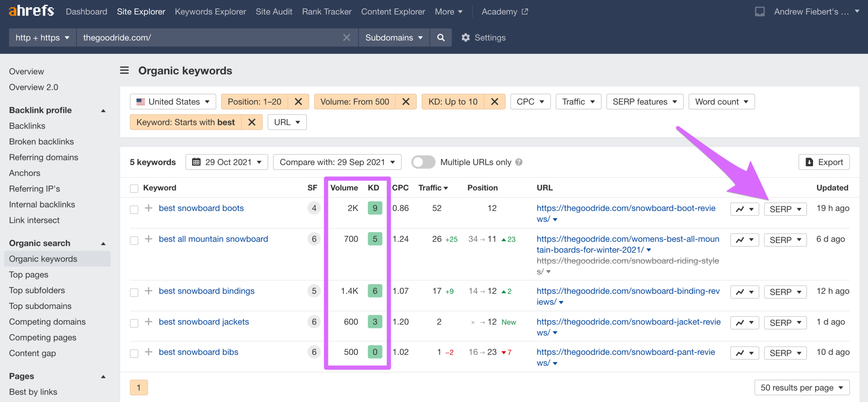Open position history chart for best snowboard boots

click(x=744, y=209)
